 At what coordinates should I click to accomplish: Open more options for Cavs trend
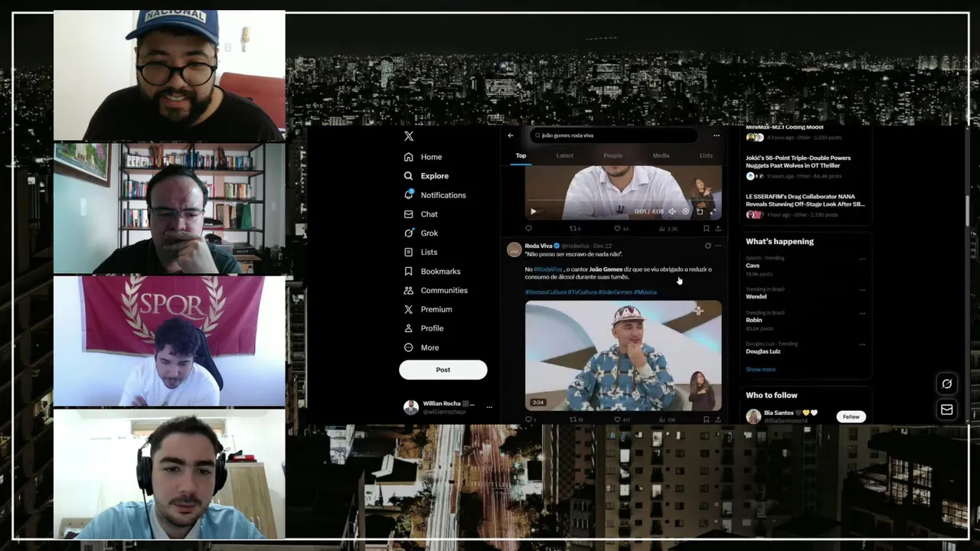862,259
